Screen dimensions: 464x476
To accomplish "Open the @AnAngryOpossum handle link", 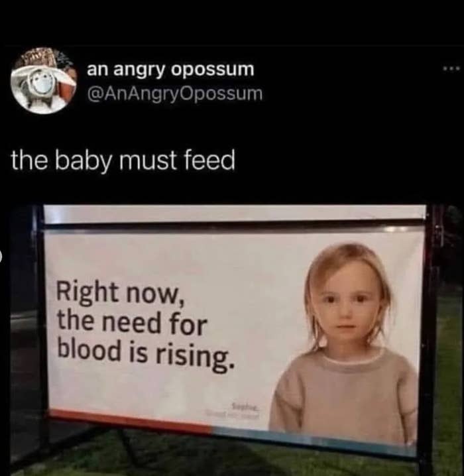I will tap(175, 93).
